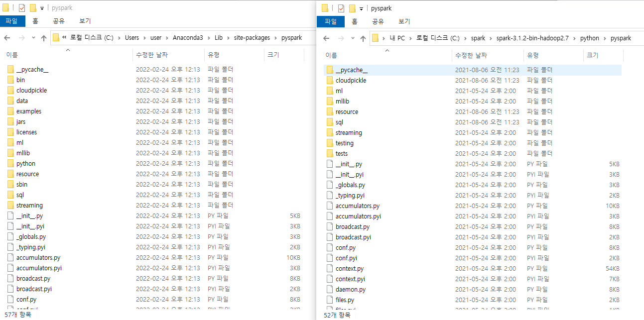Open quick access toolbar dropdown in right title bar
644x320 pixels.
[361, 8]
